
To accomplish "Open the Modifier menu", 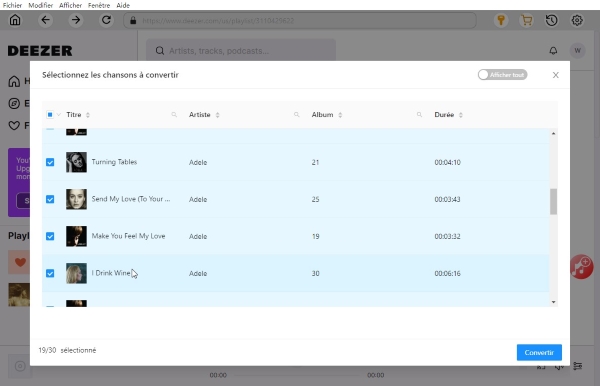I will [x=41, y=5].
